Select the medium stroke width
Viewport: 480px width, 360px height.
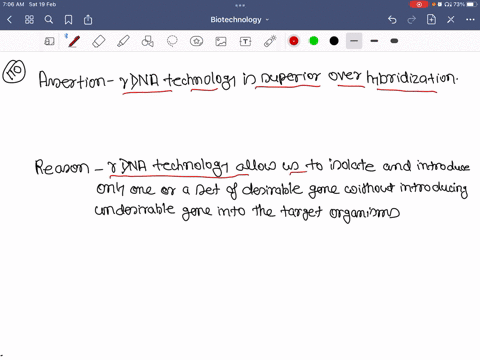click(x=374, y=41)
